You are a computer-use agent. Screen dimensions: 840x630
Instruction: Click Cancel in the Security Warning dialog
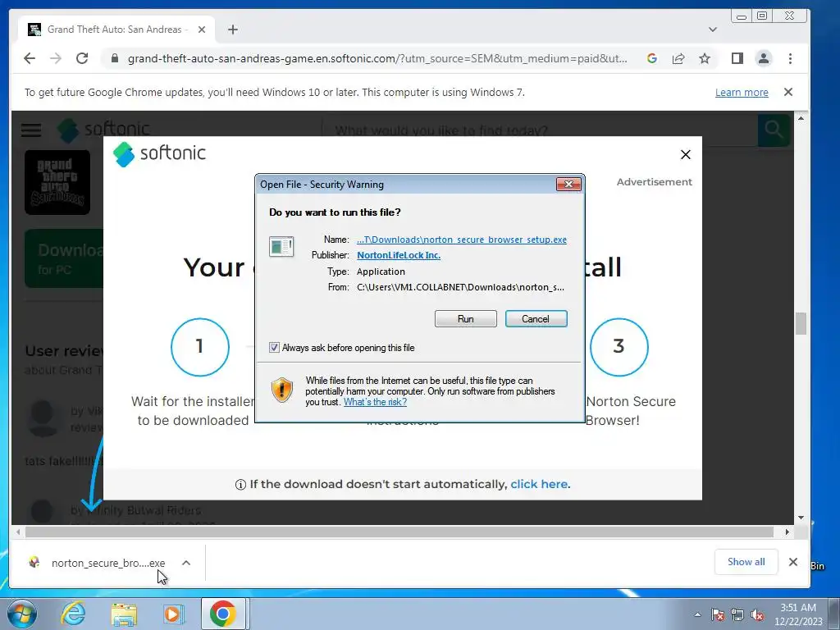point(536,319)
